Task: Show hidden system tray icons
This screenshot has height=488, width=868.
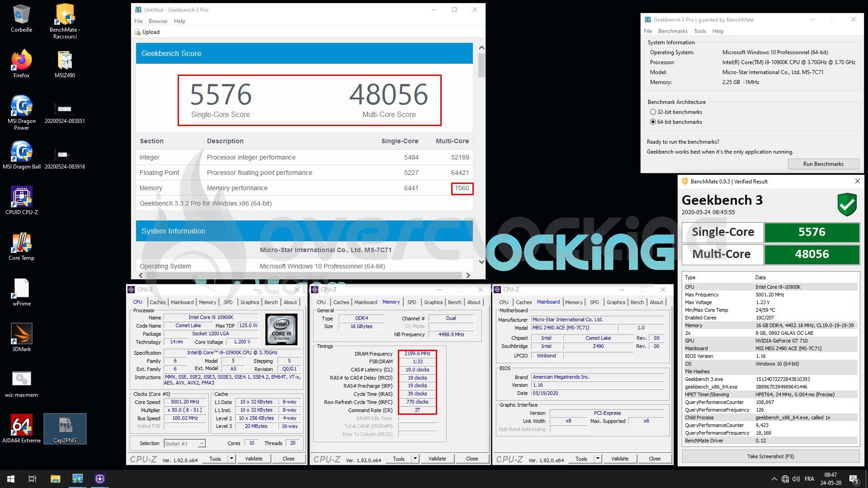Action: pos(774,479)
